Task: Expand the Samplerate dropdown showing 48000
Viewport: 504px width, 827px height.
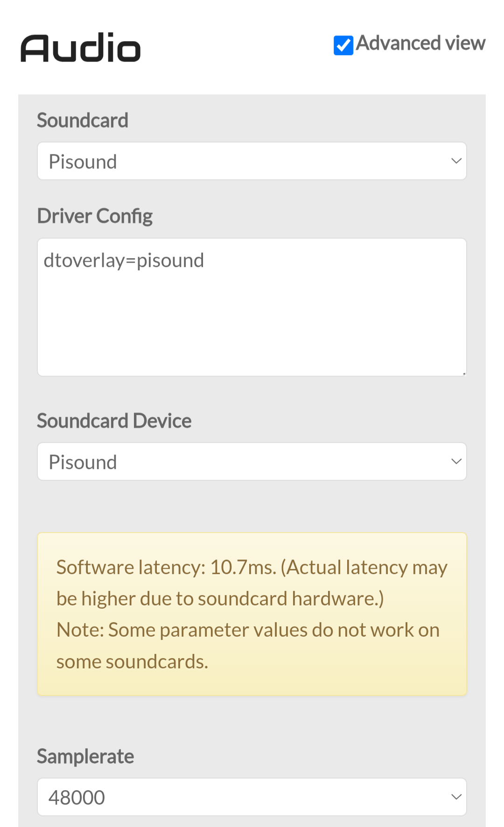Action: click(252, 797)
